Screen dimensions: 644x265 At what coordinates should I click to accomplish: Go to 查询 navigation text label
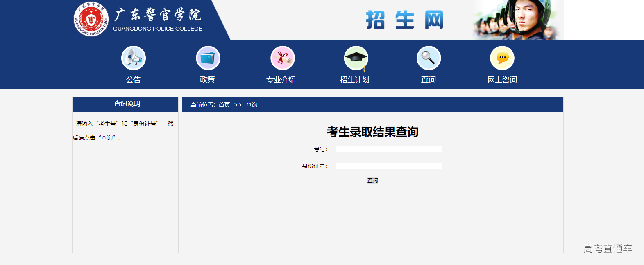click(429, 80)
